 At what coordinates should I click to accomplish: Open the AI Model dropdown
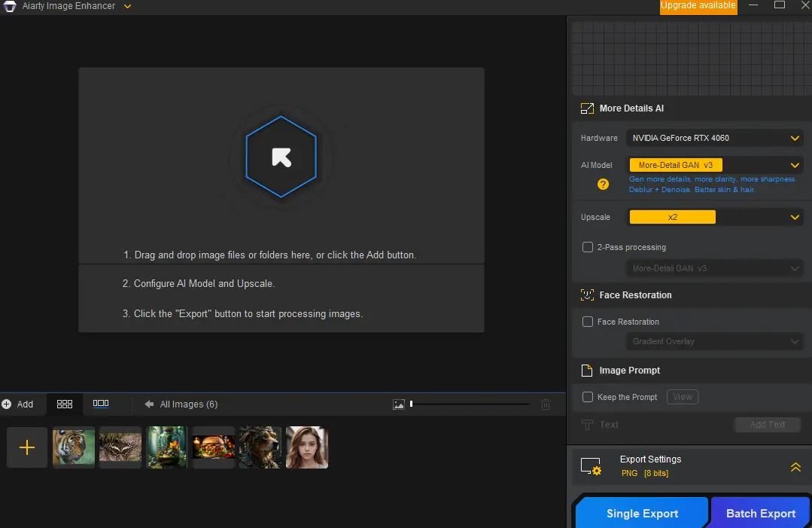click(715, 165)
